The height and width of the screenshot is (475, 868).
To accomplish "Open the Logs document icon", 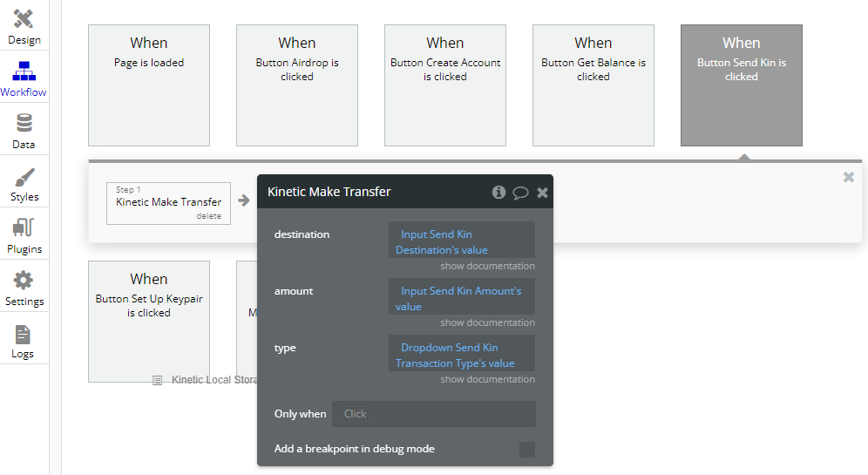I will coord(24,335).
